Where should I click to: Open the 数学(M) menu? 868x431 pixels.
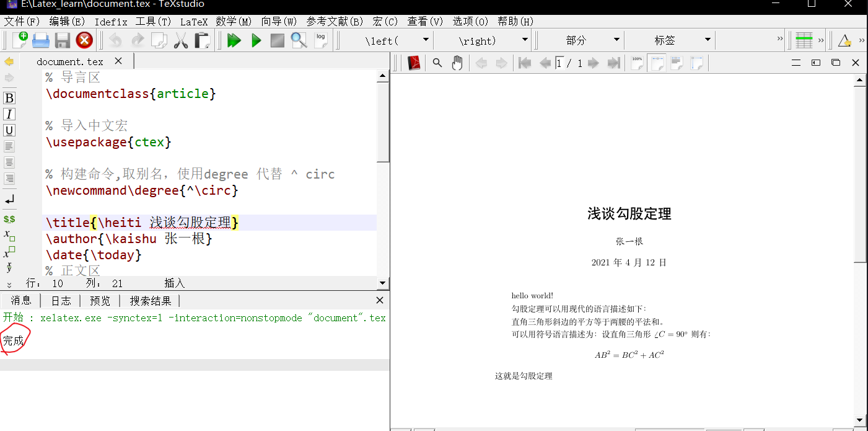(x=234, y=22)
